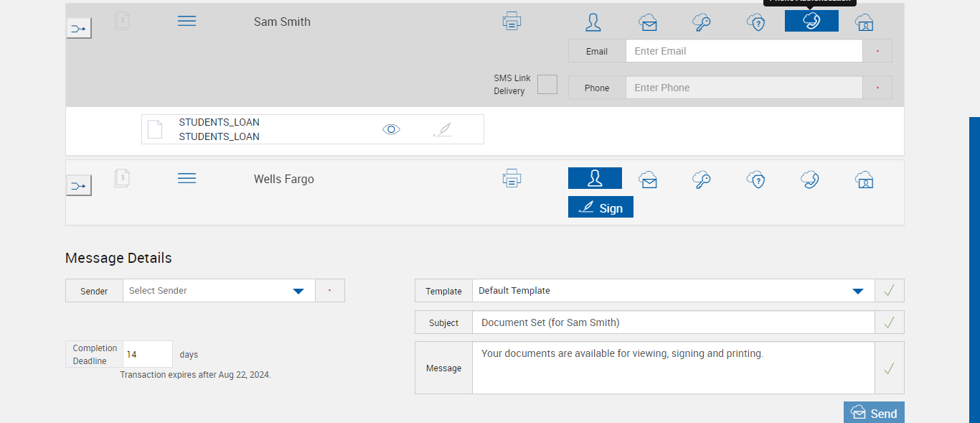Click the signature pen icon for STUDENTS_LOAN
Viewport: 980px width, 423px height.
(443, 129)
